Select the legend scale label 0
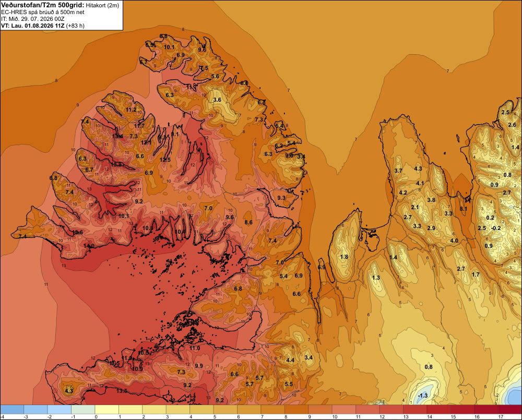522x420 pixels. tap(96, 417)
